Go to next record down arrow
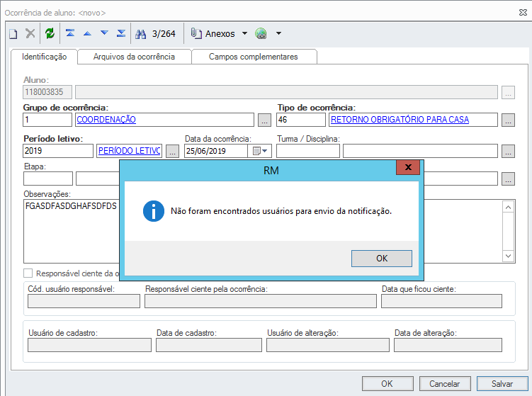 point(105,33)
